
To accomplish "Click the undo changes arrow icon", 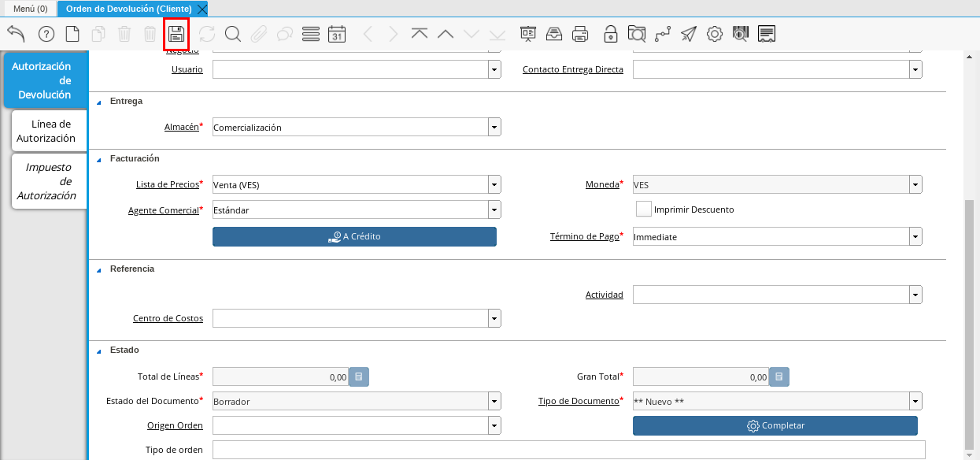I will [x=17, y=34].
